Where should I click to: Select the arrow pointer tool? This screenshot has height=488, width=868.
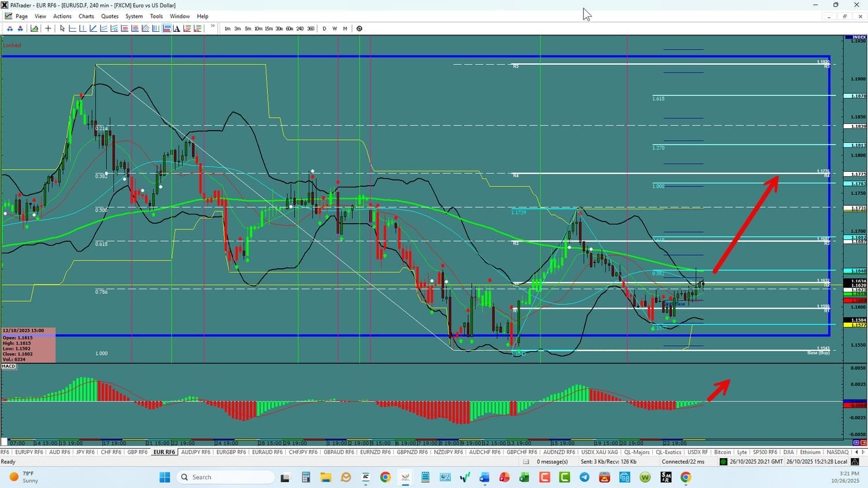pos(62,28)
